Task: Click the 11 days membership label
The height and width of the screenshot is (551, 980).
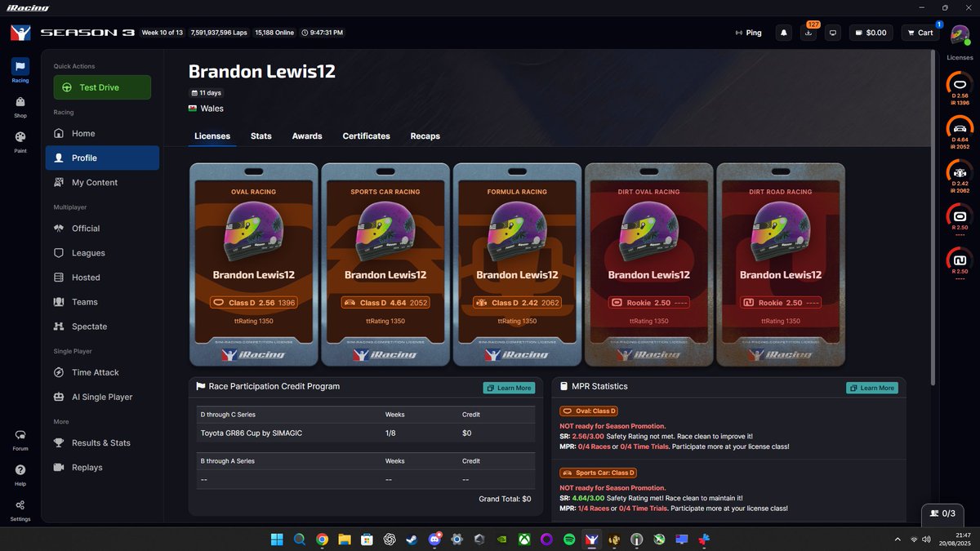Action: coord(206,93)
